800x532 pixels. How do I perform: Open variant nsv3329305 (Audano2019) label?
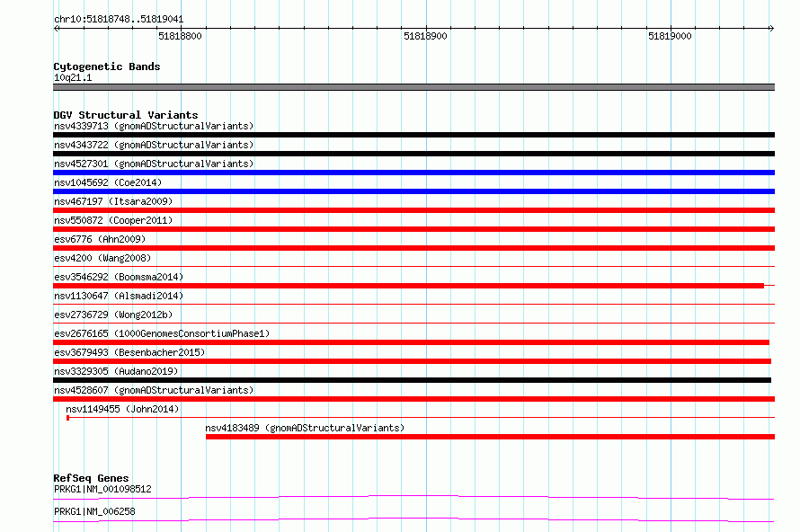click(x=116, y=371)
